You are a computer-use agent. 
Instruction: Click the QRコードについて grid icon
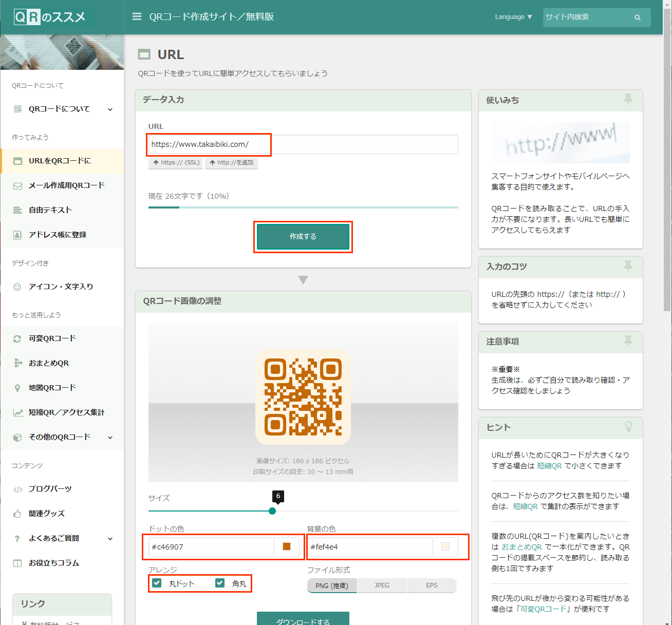point(17,109)
